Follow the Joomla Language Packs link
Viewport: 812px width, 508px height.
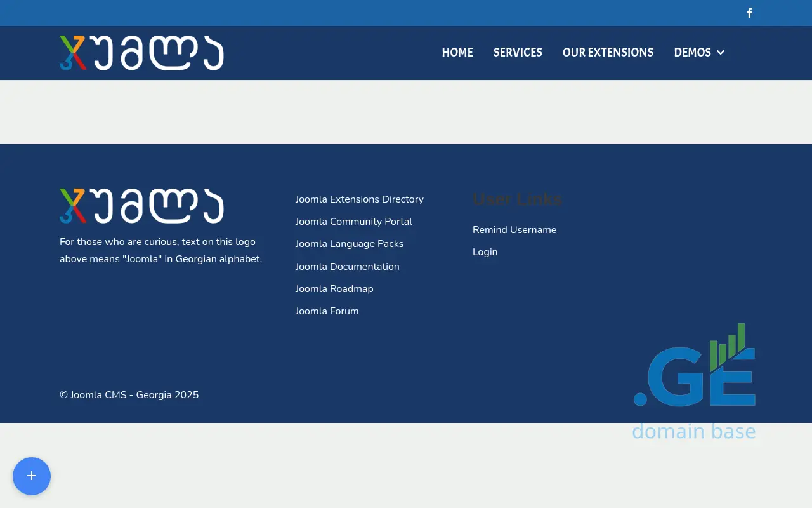349,244
